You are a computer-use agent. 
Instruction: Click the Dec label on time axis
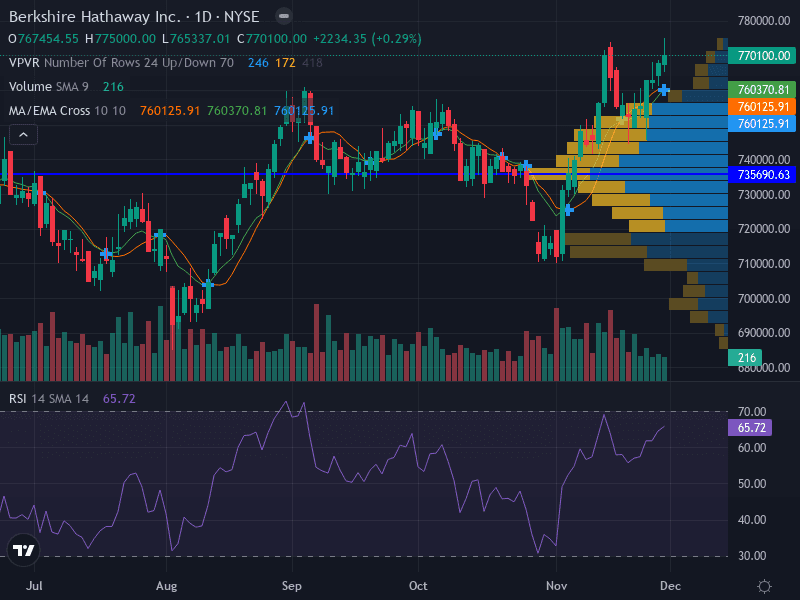pyautogui.click(x=670, y=586)
